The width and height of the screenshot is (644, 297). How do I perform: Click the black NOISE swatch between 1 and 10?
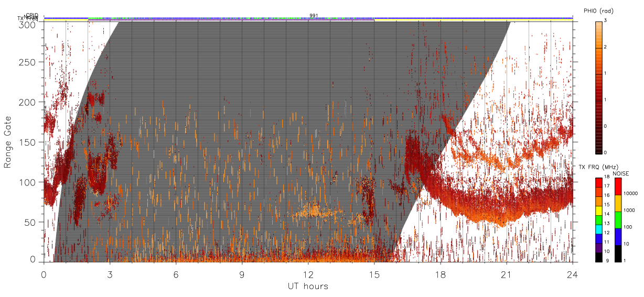click(618, 254)
